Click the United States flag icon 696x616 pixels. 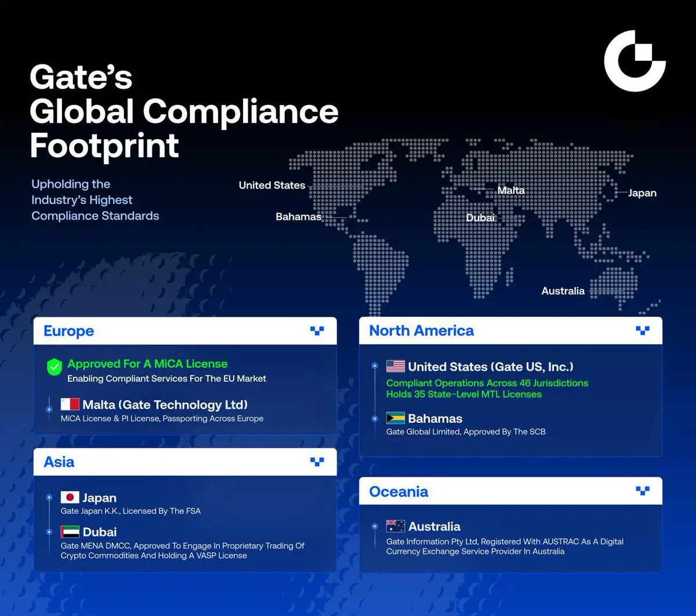coord(396,367)
